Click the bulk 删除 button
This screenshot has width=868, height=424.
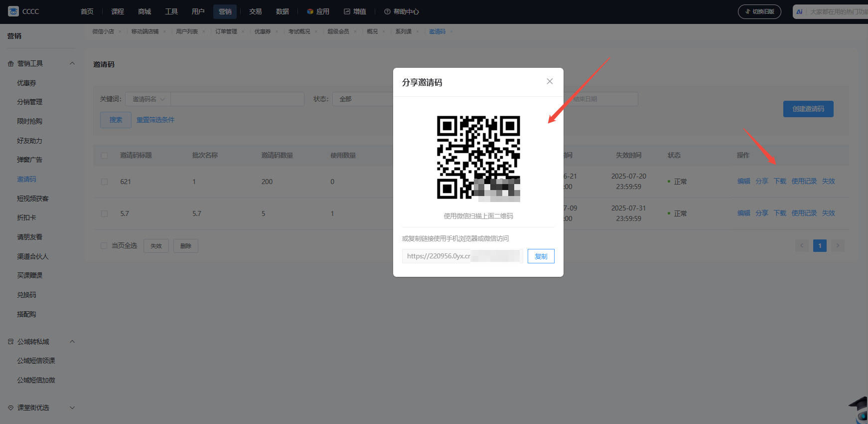[x=186, y=246]
